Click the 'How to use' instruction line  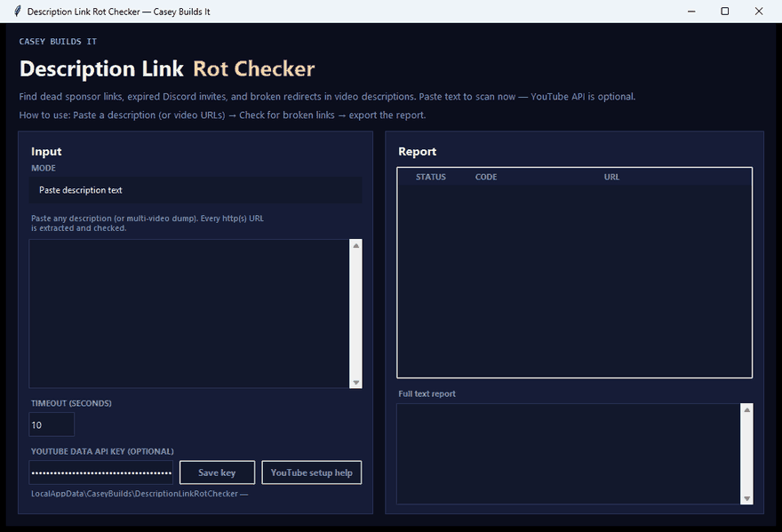[222, 115]
